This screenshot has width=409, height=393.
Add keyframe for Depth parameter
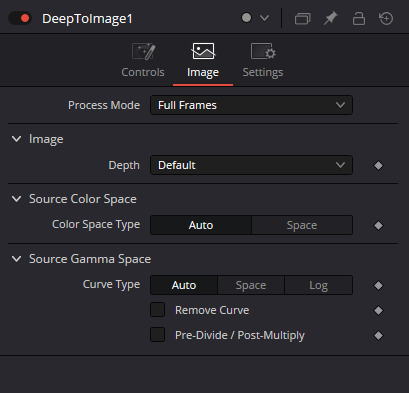378,165
